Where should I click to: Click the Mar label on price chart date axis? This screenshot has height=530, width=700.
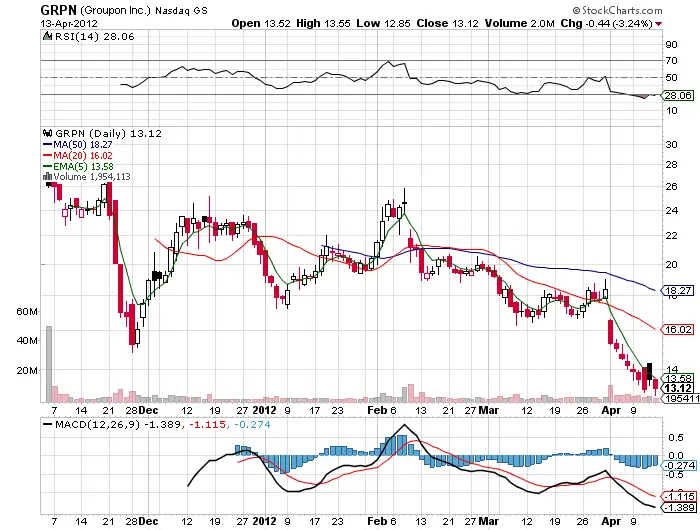(x=488, y=410)
